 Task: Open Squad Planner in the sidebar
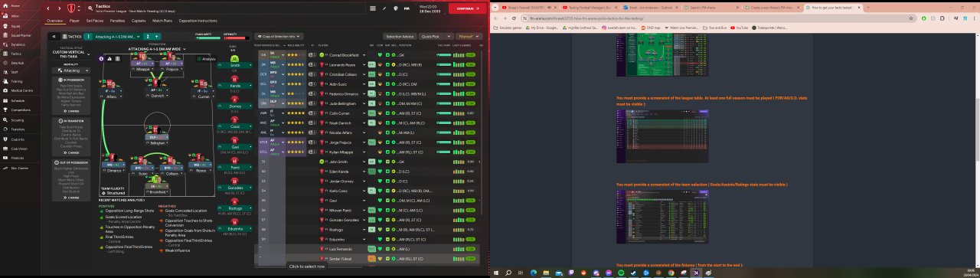point(21,35)
